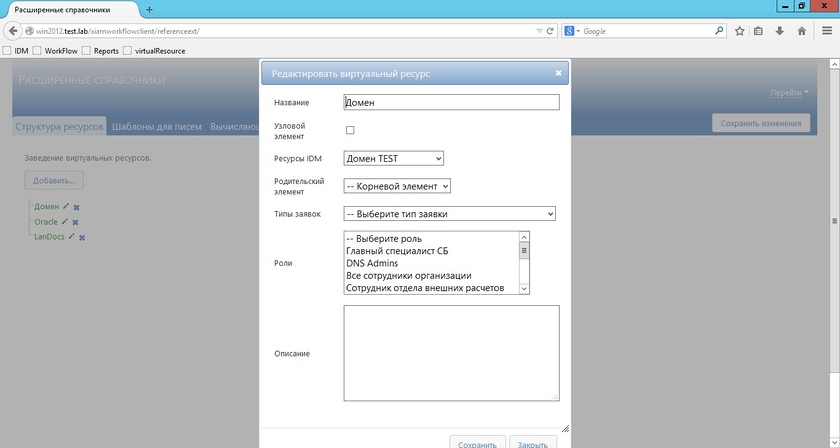
Task: Select DNS Admins in the roles list
Action: (x=372, y=263)
